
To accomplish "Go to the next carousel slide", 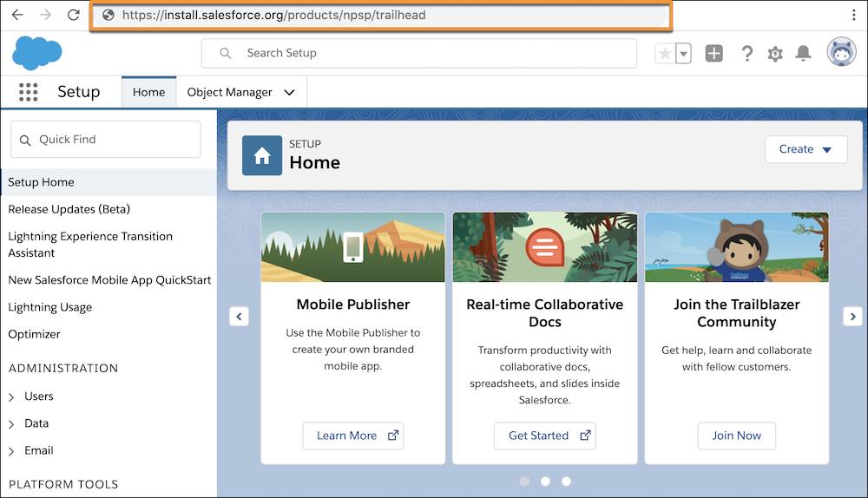I will pos(852,317).
